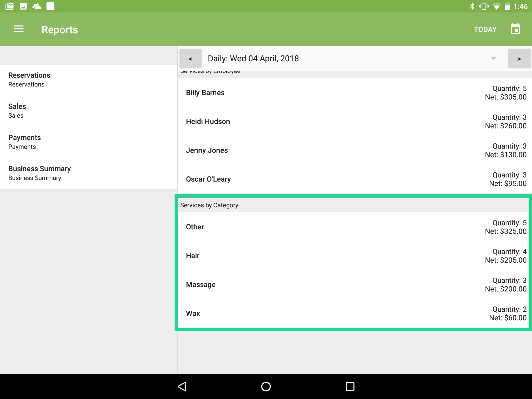Image resolution: width=532 pixels, height=399 pixels.
Task: Go to next day with right arrow
Action: pyautogui.click(x=519, y=58)
